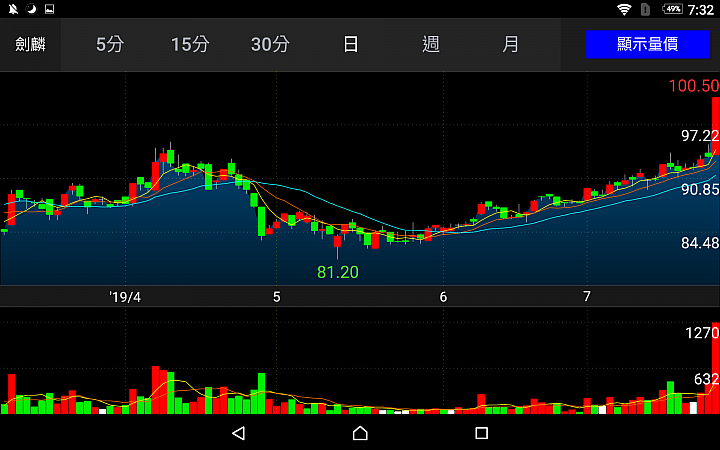The width and height of the screenshot is (720, 450).
Task: Select the 週 weekly chart tab
Action: pyautogui.click(x=431, y=45)
